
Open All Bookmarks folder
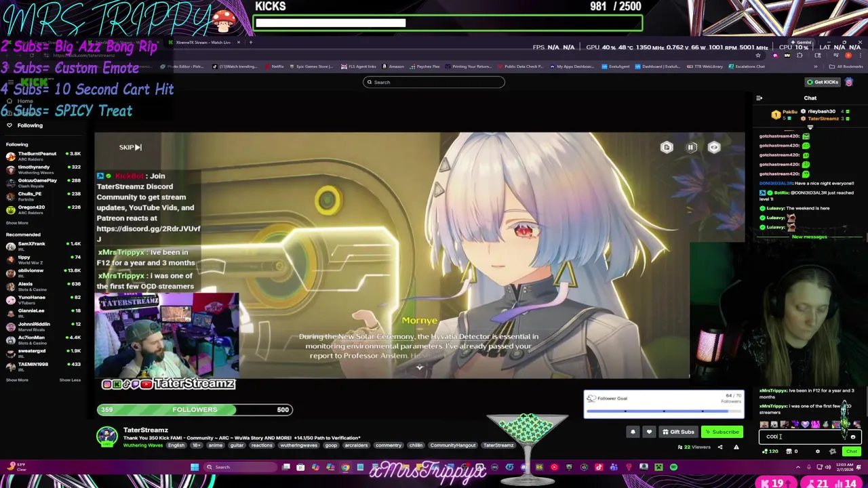tap(847, 66)
